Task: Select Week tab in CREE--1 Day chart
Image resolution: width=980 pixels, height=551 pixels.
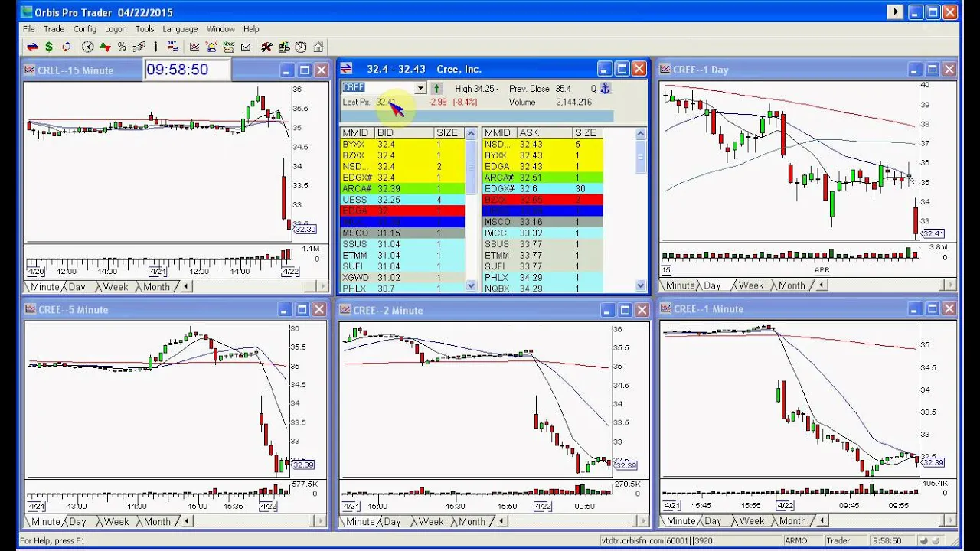Action: click(750, 285)
